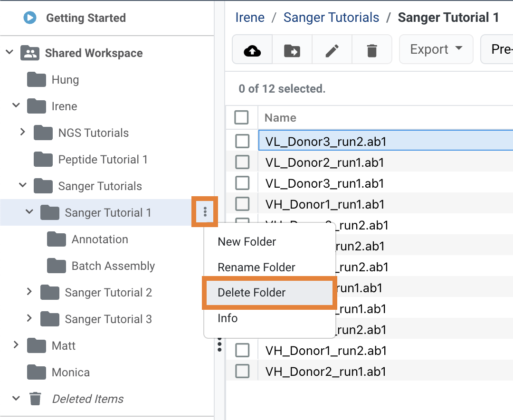Select the Batch Assembly folder
The height and width of the screenshot is (420, 513).
click(x=113, y=266)
